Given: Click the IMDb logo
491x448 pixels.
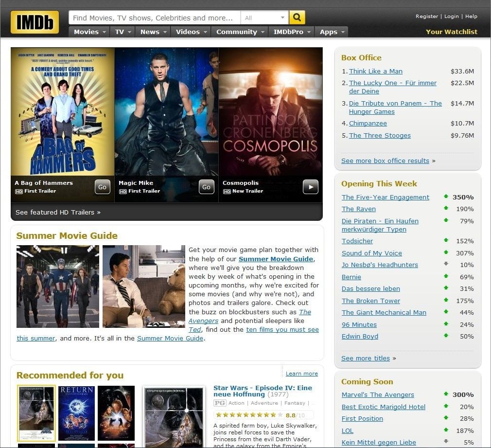Looking at the screenshot, I should (x=35, y=22).
